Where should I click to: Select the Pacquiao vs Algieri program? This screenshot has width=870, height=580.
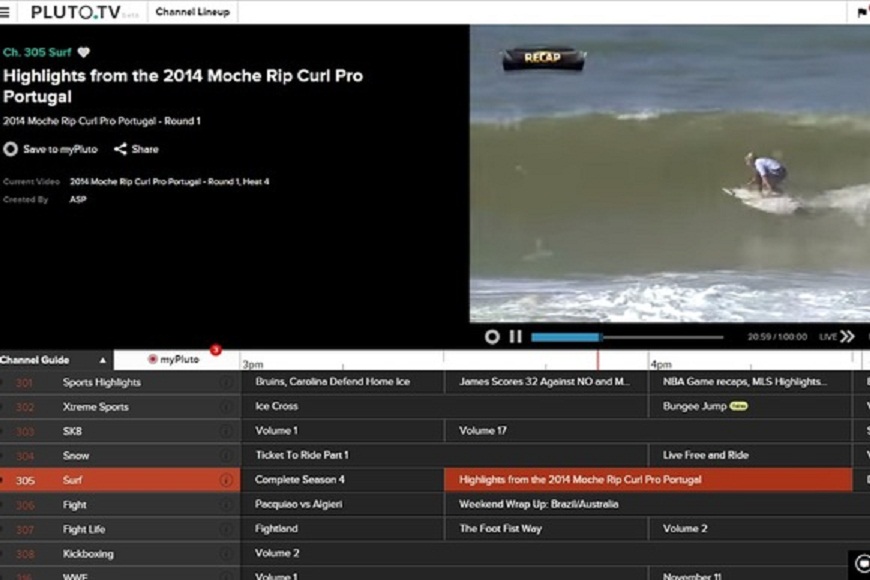(298, 505)
